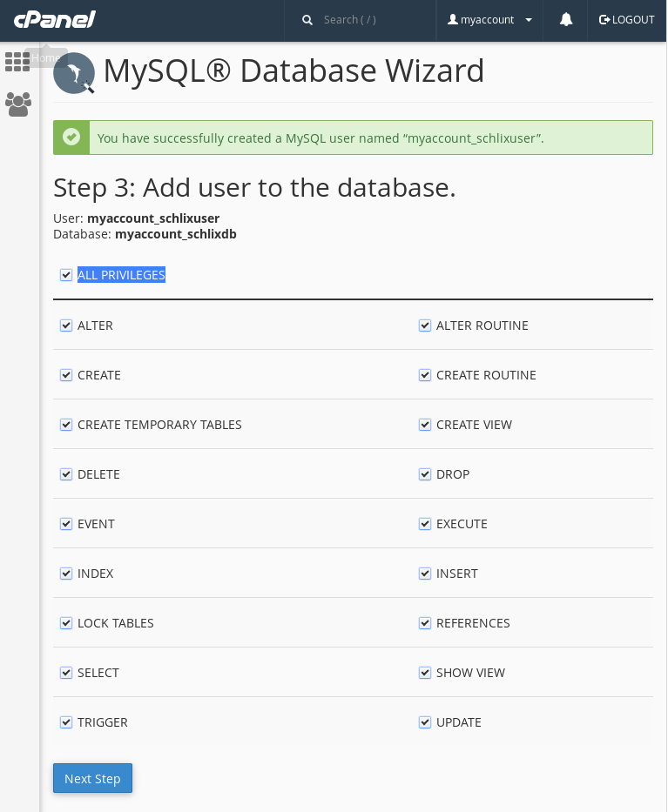Click the 'Step 3: Add user to the database' heading
The image size is (668, 812).
click(x=254, y=187)
